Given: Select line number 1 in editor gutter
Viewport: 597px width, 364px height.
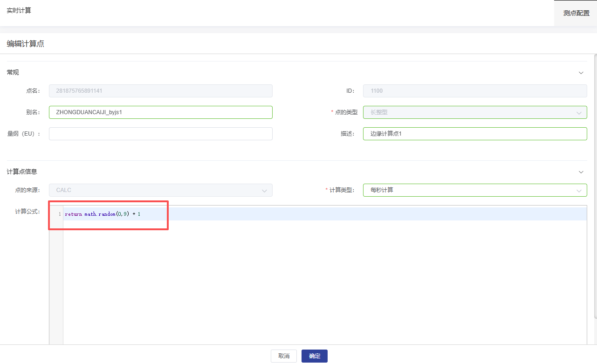Looking at the screenshot, I should click(59, 214).
